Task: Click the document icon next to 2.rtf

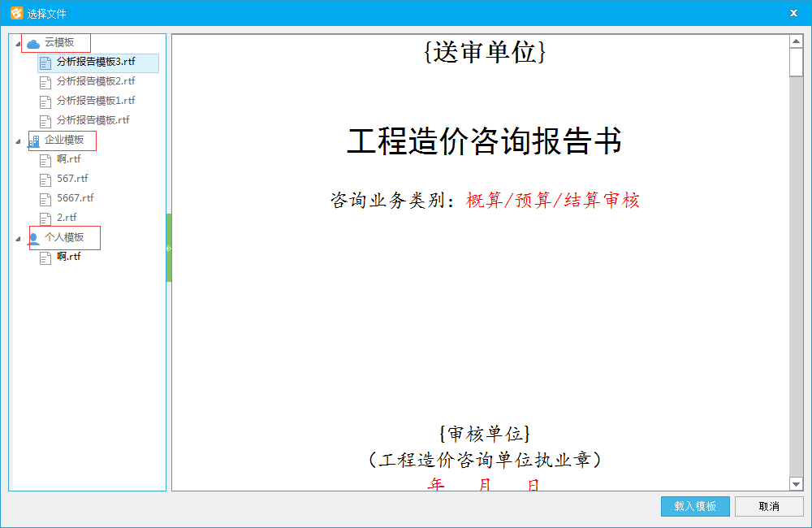Action: coord(46,219)
